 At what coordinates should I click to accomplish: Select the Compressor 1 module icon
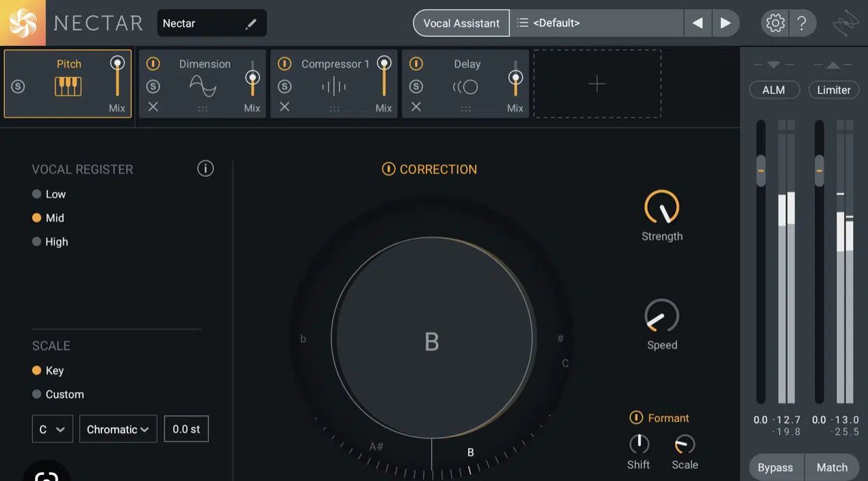click(x=334, y=86)
